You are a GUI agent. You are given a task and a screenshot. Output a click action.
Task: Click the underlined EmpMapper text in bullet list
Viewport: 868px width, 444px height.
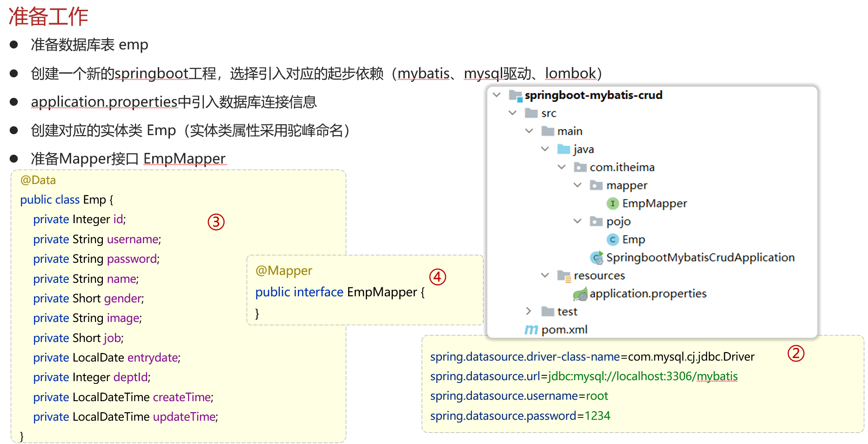pyautogui.click(x=184, y=159)
